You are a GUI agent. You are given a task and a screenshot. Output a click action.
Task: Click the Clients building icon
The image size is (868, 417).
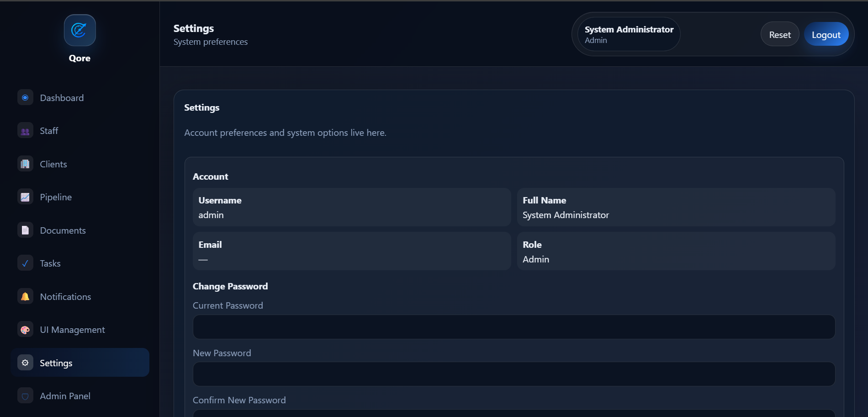point(25,164)
